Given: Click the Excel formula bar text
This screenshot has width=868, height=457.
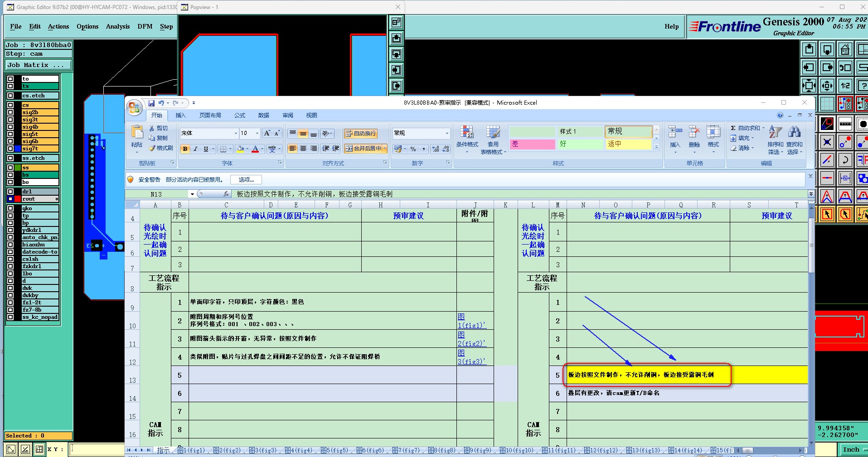Looking at the screenshot, I should [x=315, y=194].
